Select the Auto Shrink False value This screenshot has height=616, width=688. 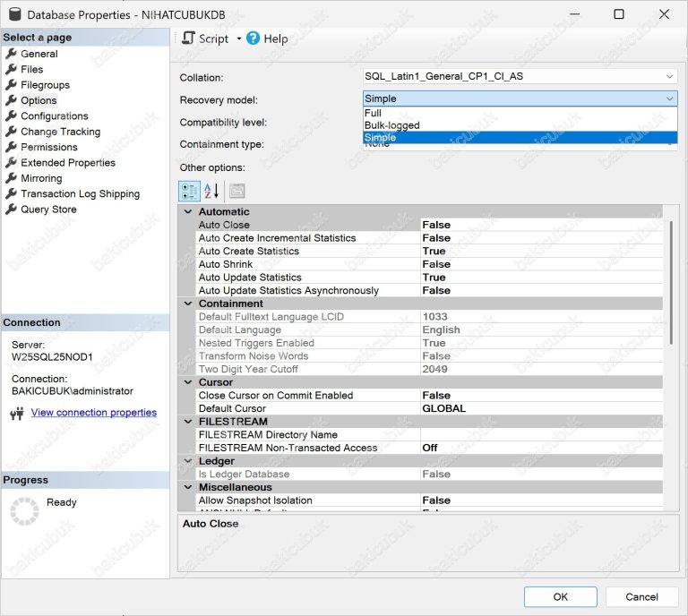point(436,264)
